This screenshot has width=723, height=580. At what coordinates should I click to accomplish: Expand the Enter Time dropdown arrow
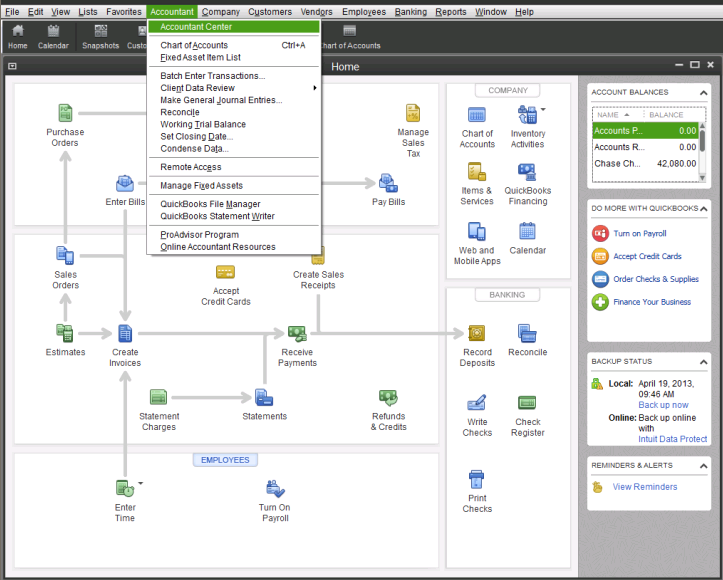(x=141, y=483)
